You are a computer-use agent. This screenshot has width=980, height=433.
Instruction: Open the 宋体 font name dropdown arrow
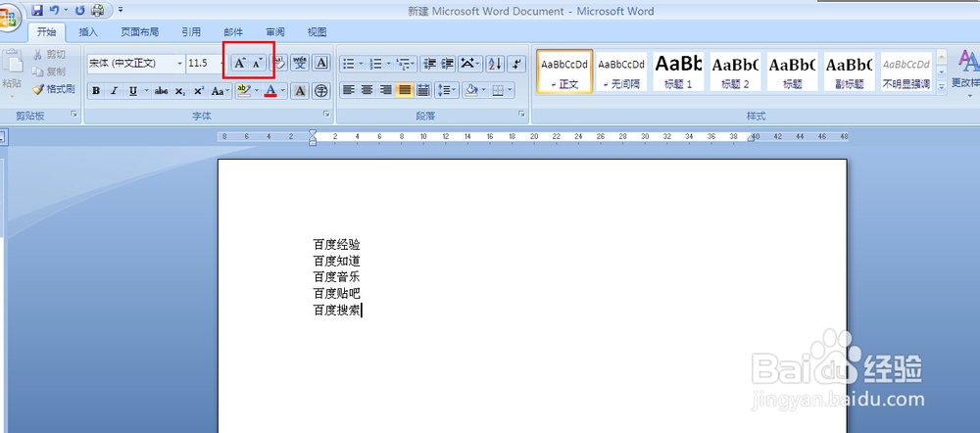point(180,63)
